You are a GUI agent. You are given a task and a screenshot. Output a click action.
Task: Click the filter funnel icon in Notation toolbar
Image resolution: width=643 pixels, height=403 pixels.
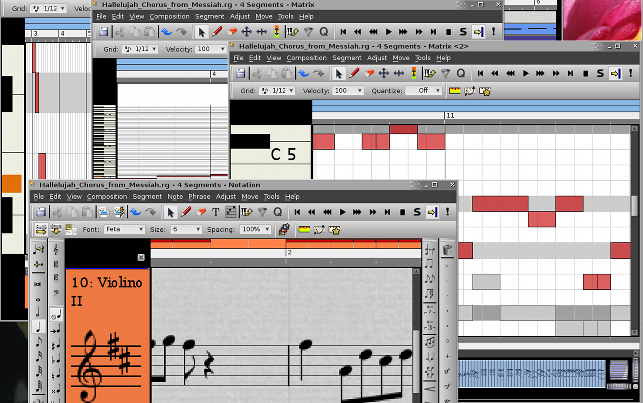click(x=262, y=212)
